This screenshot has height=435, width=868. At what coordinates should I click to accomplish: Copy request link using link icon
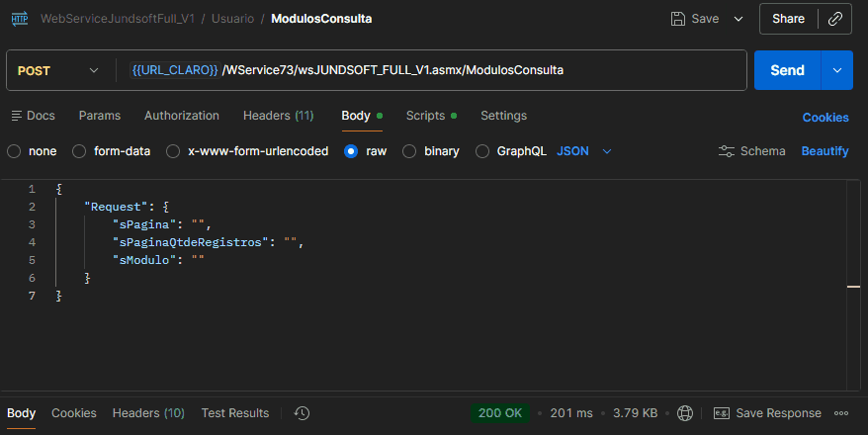[834, 19]
